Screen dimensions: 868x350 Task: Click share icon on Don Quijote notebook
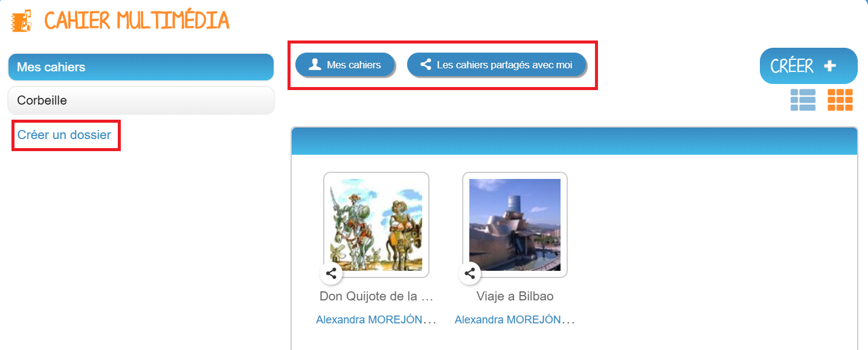[331, 273]
